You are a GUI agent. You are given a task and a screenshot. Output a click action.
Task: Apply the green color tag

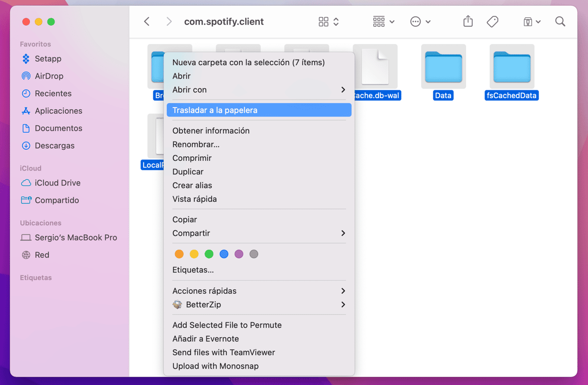point(209,254)
